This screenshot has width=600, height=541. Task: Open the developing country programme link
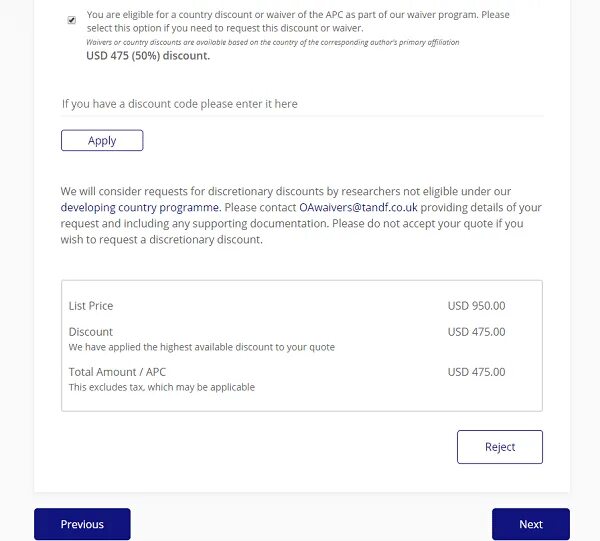(x=139, y=207)
